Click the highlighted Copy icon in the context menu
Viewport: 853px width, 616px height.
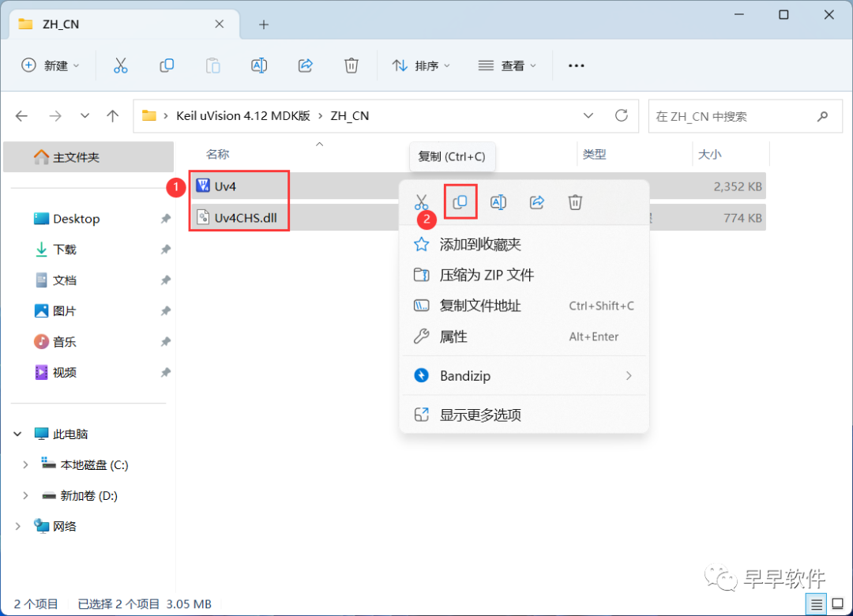click(460, 202)
